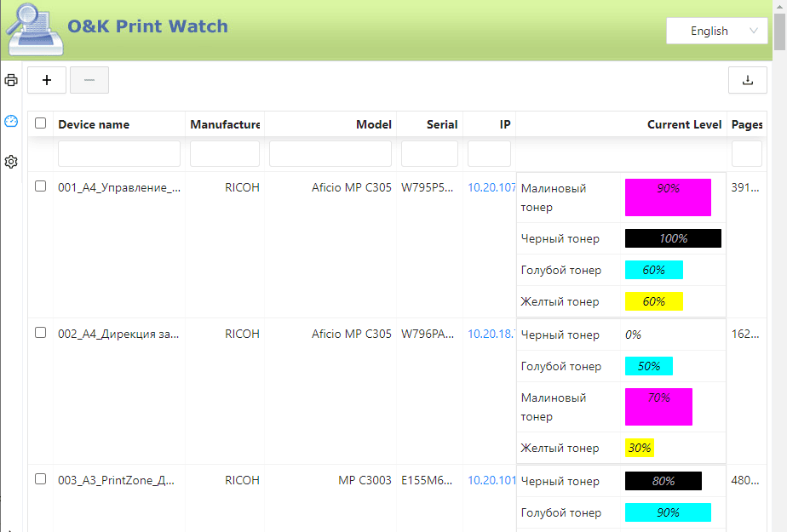787x532 pixels.
Task: Click the yellow 60% toner bar
Action: point(654,301)
